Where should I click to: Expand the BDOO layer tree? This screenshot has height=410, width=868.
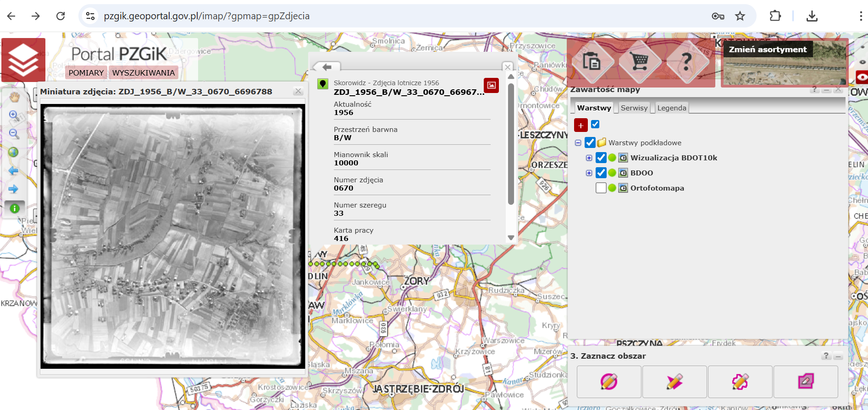click(589, 173)
